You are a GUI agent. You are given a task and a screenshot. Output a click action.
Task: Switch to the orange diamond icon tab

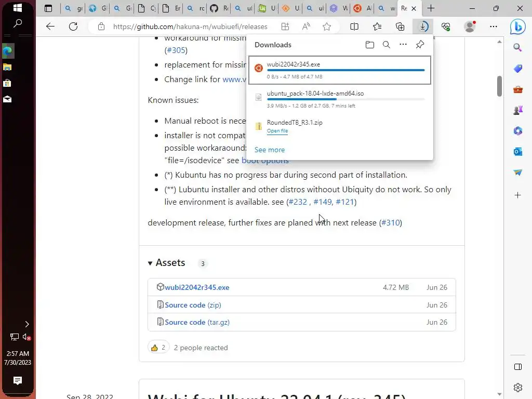(290, 8)
